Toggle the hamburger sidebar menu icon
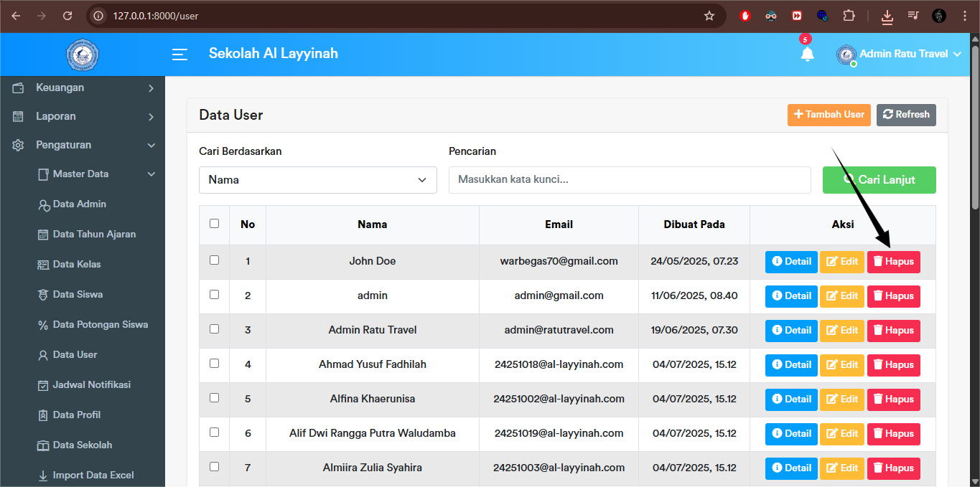The width and height of the screenshot is (980, 487). point(179,55)
